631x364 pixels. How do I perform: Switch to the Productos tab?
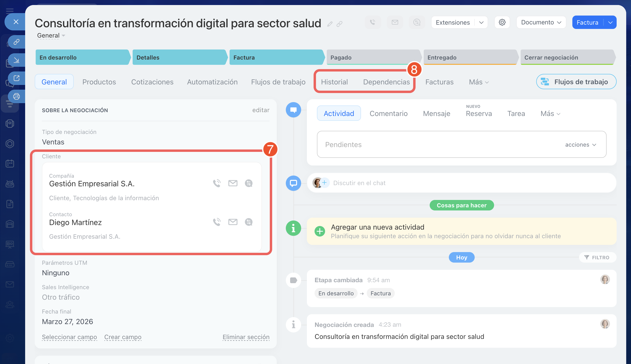(99, 82)
